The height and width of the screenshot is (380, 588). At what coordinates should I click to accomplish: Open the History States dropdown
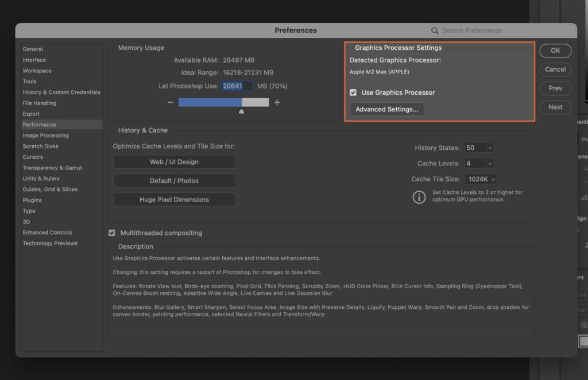click(x=479, y=148)
